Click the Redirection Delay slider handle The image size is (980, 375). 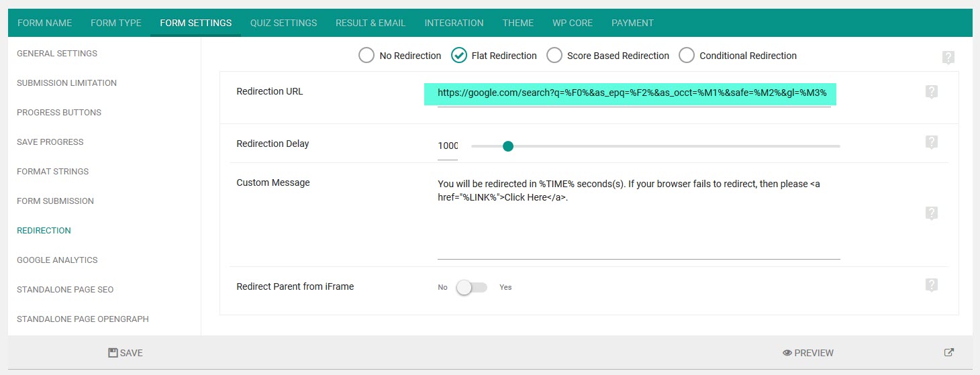(x=508, y=146)
